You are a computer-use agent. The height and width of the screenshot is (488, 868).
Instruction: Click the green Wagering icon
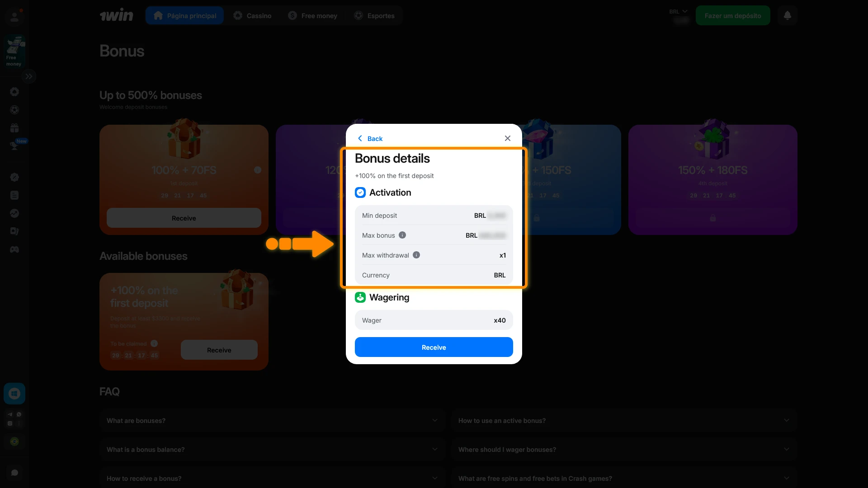click(360, 297)
